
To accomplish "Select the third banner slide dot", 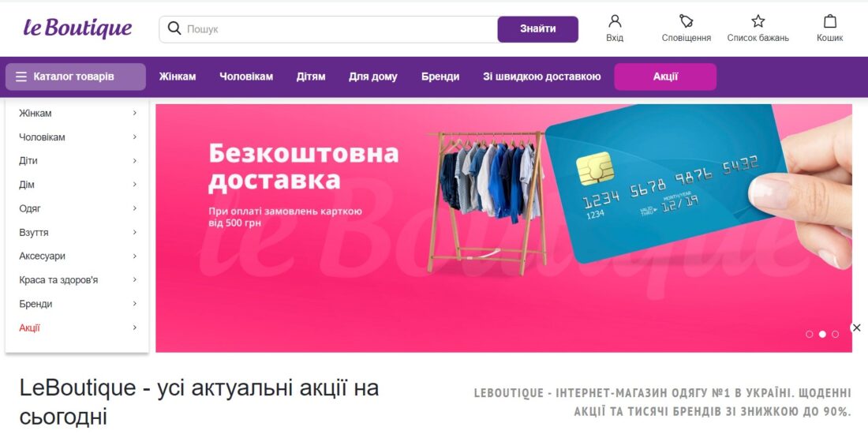I will pyautogui.click(x=836, y=334).
